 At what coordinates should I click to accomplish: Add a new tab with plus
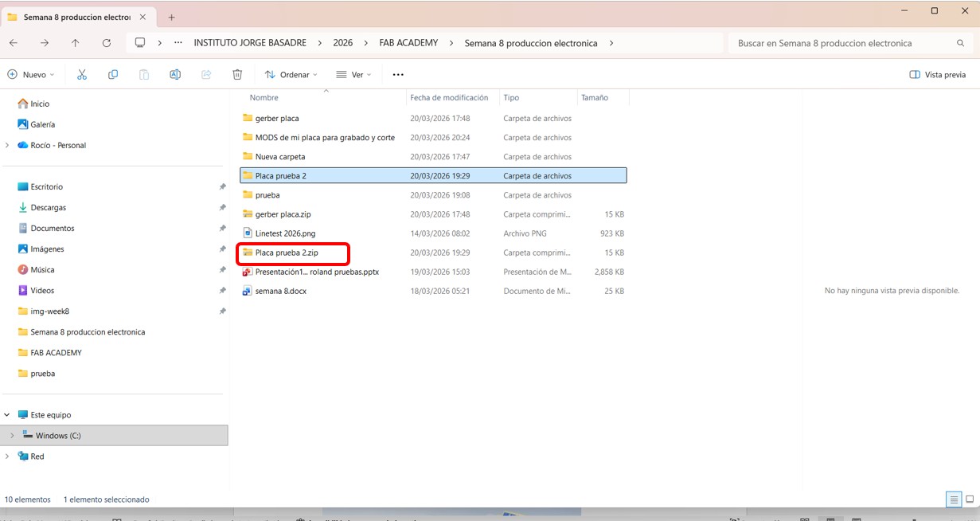point(171,17)
